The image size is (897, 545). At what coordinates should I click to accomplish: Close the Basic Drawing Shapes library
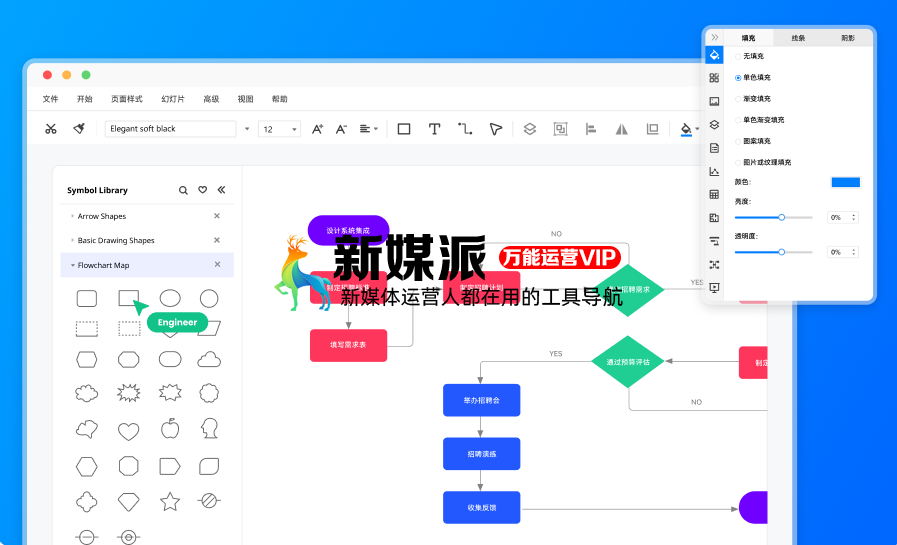click(217, 240)
